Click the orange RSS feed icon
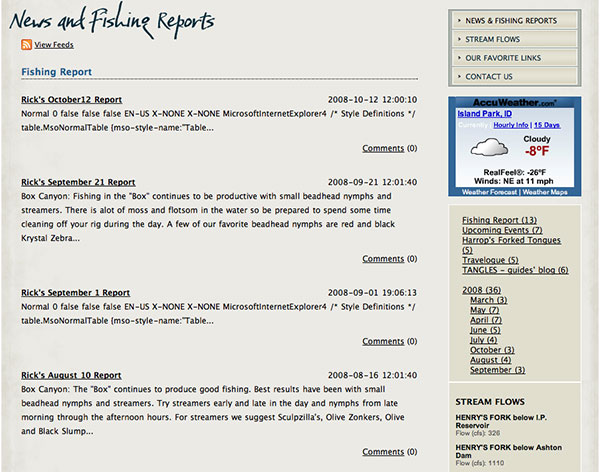 point(26,44)
